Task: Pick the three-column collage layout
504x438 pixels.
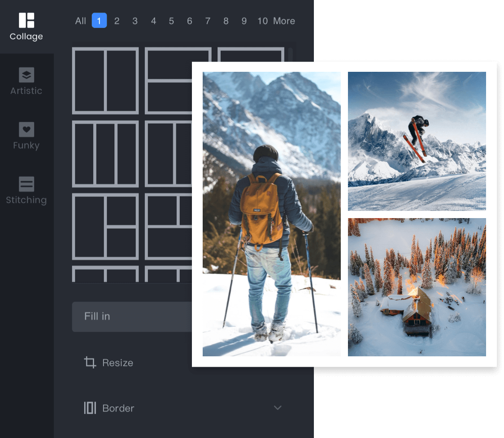Action: click(x=105, y=154)
